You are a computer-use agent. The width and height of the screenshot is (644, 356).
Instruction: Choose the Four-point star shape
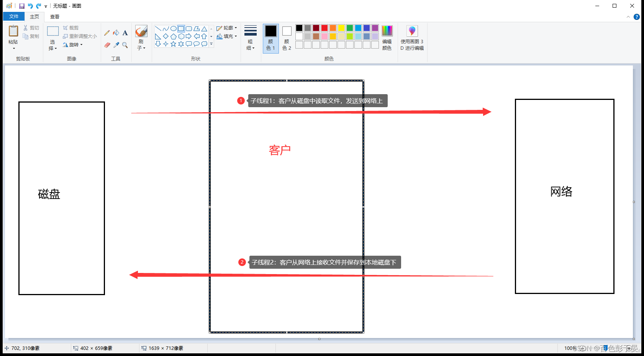(166, 44)
